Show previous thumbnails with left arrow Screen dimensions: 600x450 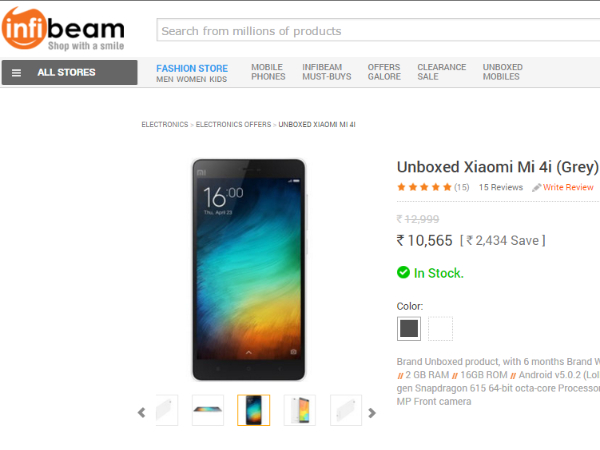click(142, 412)
